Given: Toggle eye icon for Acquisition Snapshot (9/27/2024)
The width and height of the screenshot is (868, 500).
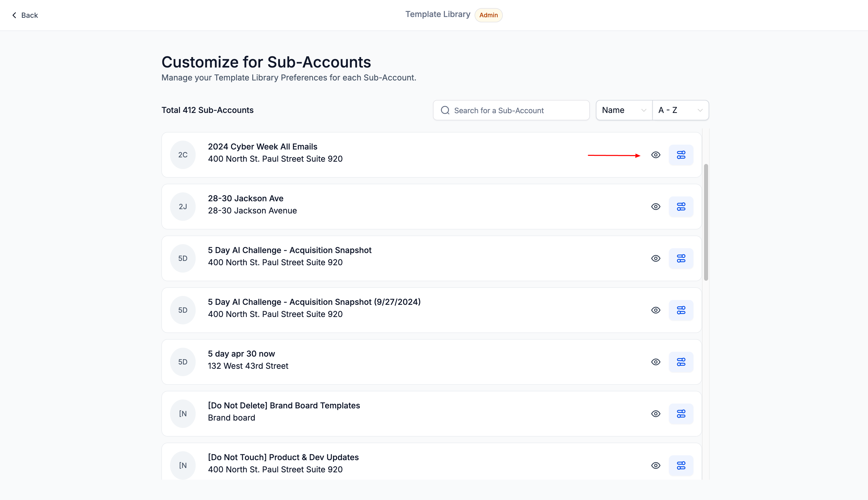Looking at the screenshot, I should pyautogui.click(x=656, y=310).
